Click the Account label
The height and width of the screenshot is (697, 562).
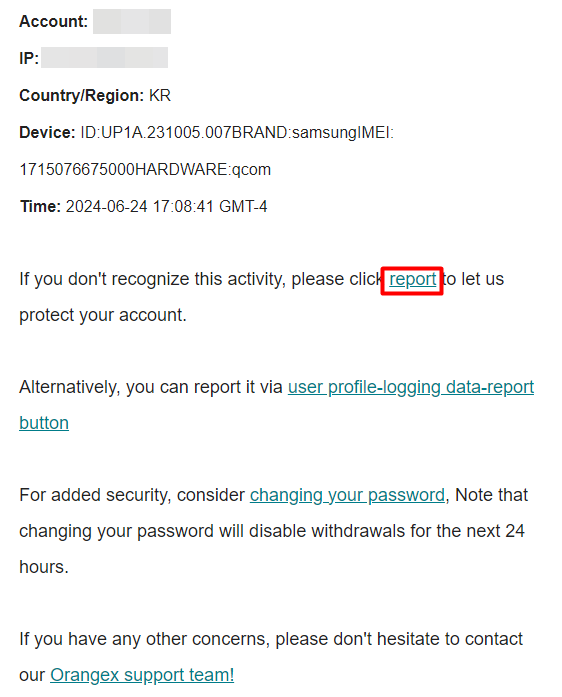click(x=53, y=21)
